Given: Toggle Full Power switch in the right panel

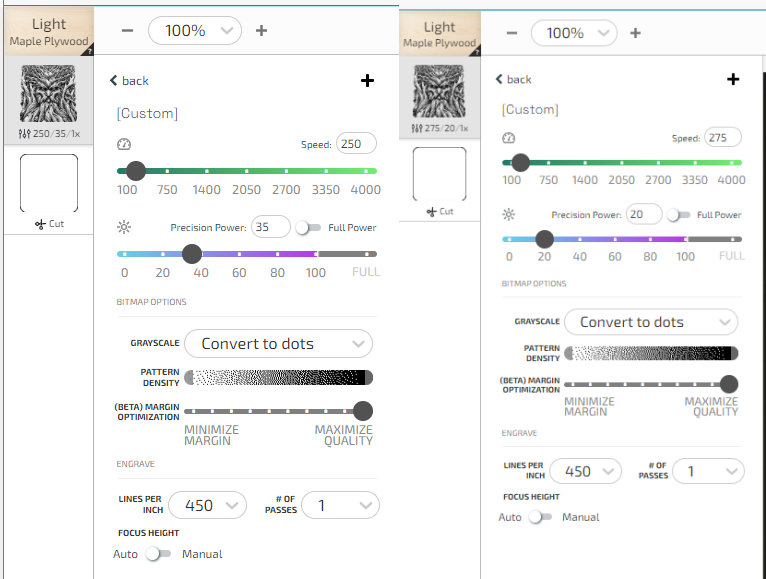Looking at the screenshot, I should 678,215.
